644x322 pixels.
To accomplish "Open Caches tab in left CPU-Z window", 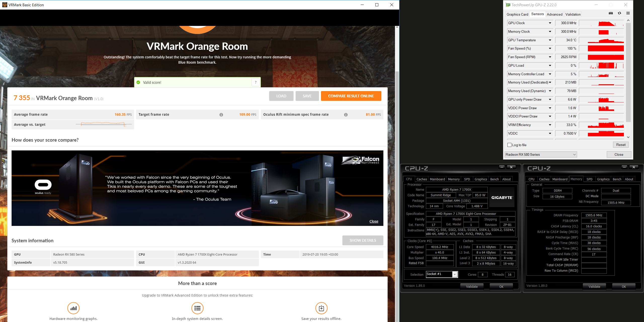I will click(422, 179).
